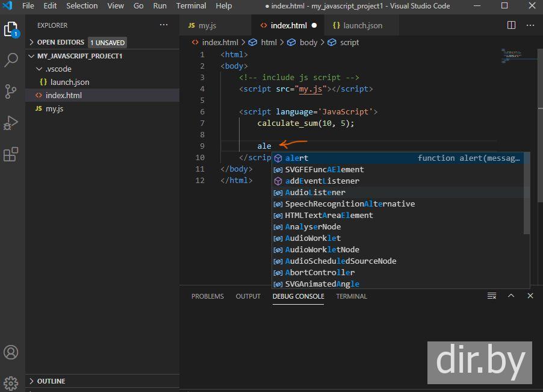Open my.js in the file explorer
543x392 pixels.
pos(54,109)
